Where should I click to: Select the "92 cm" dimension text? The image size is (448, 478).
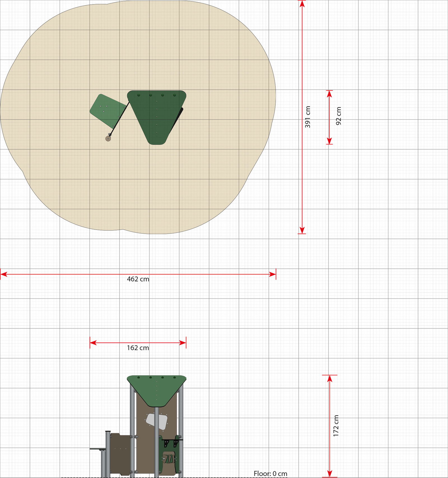click(x=339, y=116)
